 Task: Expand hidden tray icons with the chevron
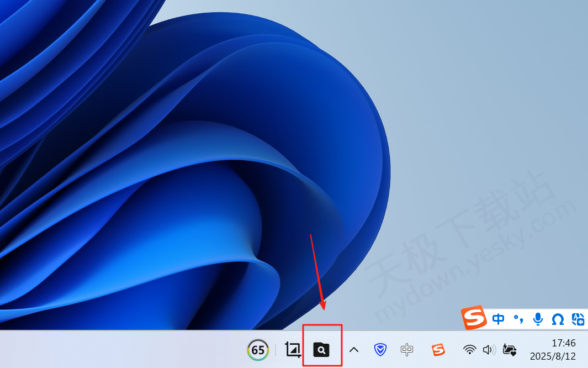click(x=354, y=349)
